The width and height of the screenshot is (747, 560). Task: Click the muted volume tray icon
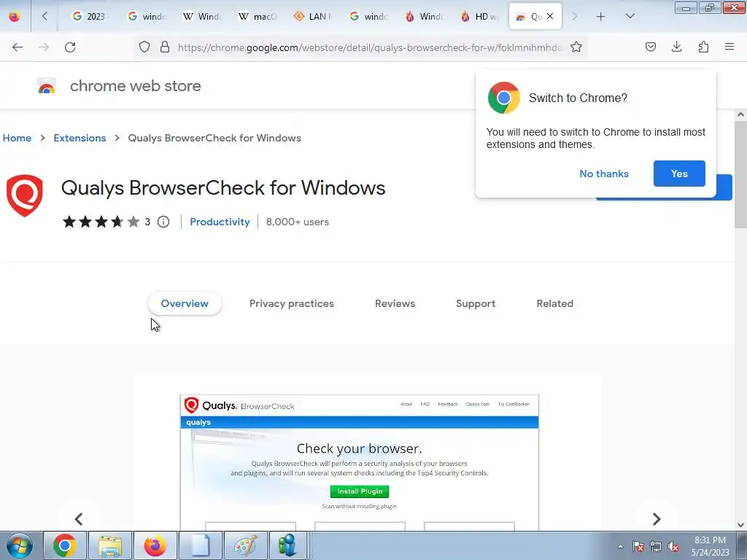673,546
